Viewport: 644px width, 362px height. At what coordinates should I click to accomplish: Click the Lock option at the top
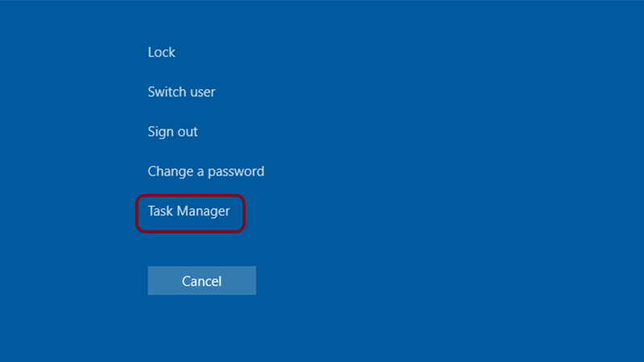[x=162, y=52]
